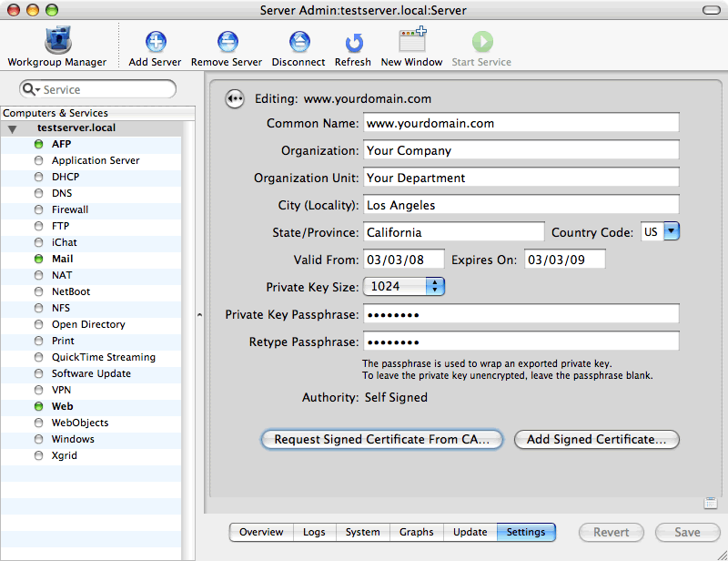Click the Organization Unit field

point(521,178)
